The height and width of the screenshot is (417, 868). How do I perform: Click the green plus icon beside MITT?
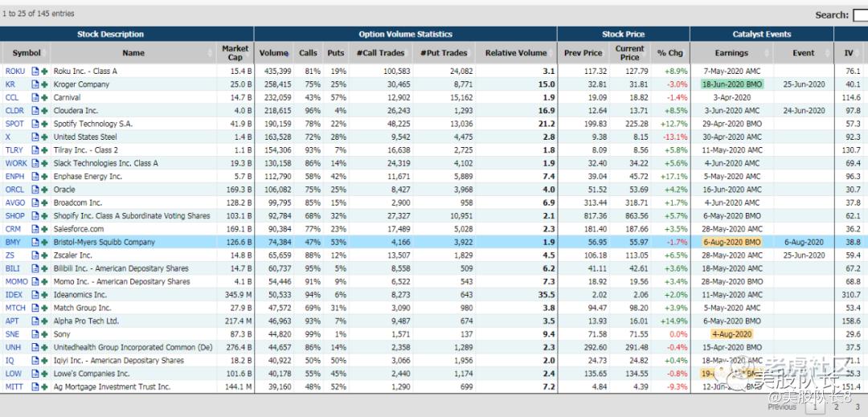[44, 386]
